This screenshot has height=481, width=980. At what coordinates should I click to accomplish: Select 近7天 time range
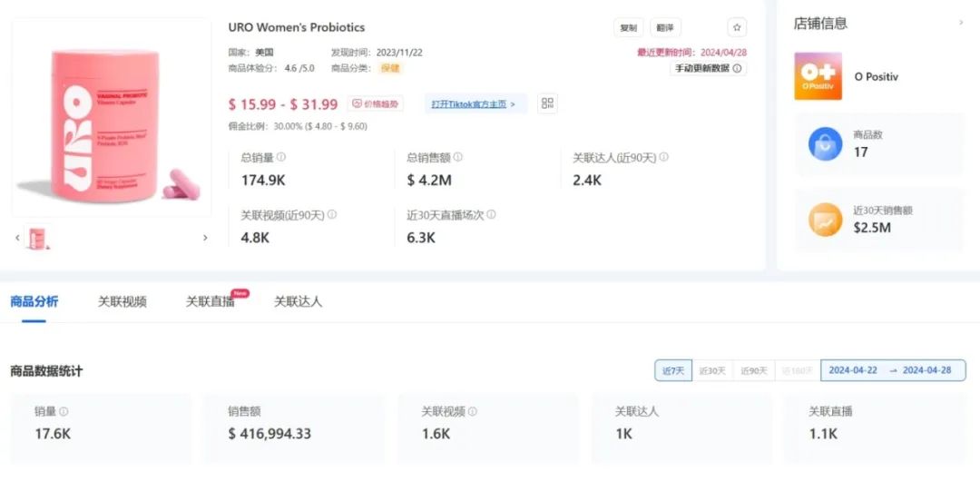673,371
